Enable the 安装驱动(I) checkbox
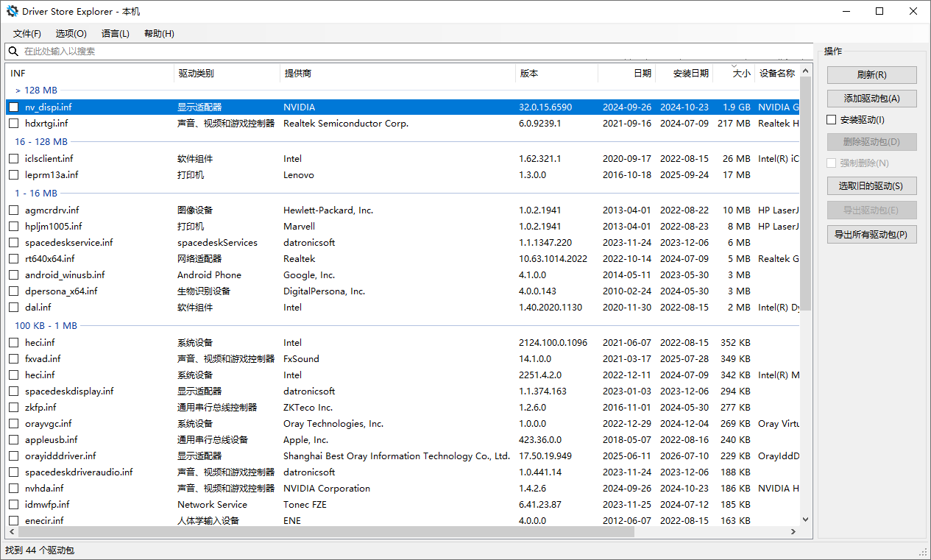This screenshot has width=931, height=560. [x=832, y=120]
